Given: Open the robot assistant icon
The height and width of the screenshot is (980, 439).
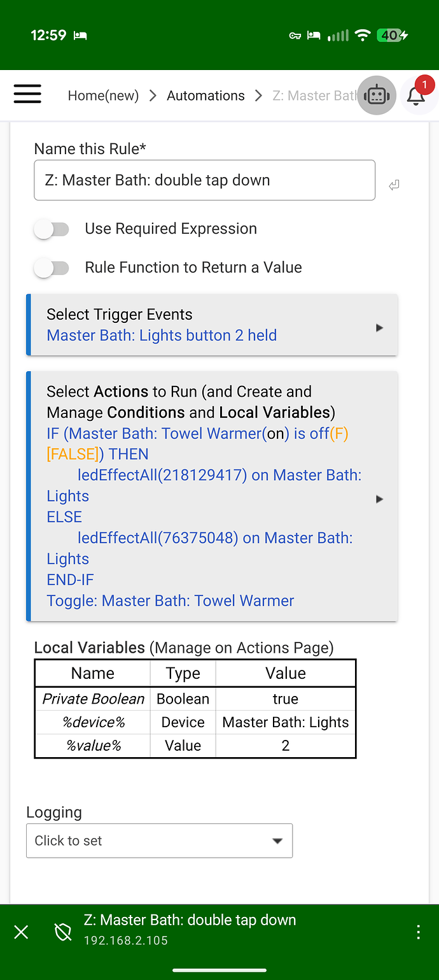Looking at the screenshot, I should tap(377, 96).
